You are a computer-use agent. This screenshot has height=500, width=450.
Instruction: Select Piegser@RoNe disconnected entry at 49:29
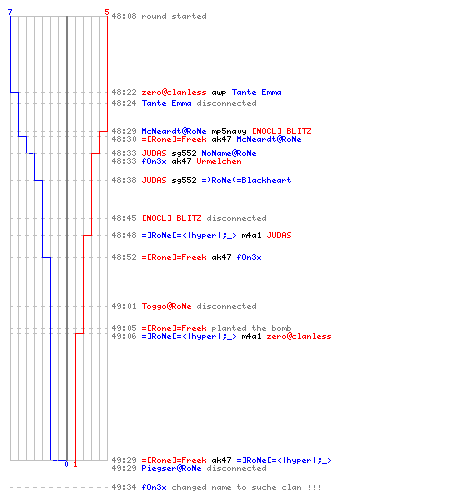189,468
